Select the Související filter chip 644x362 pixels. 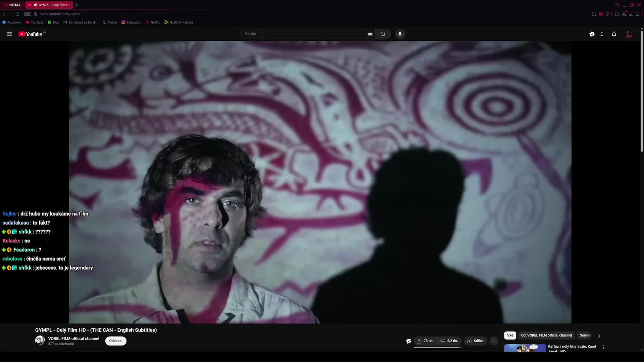(585, 335)
